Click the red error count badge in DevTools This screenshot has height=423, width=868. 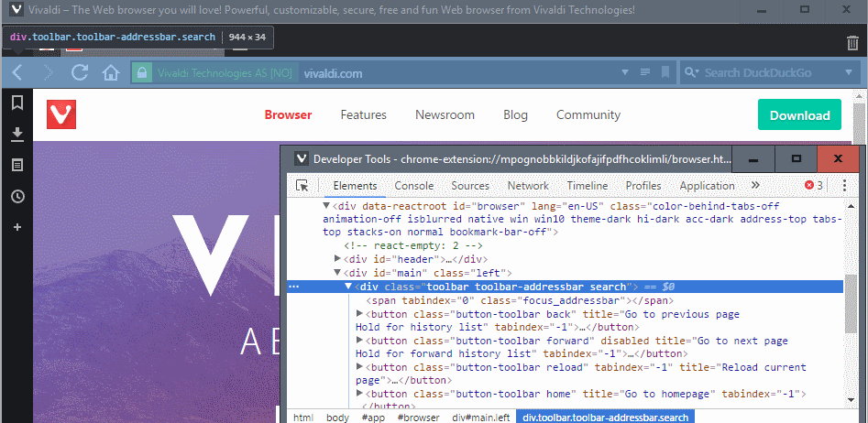[x=814, y=185]
